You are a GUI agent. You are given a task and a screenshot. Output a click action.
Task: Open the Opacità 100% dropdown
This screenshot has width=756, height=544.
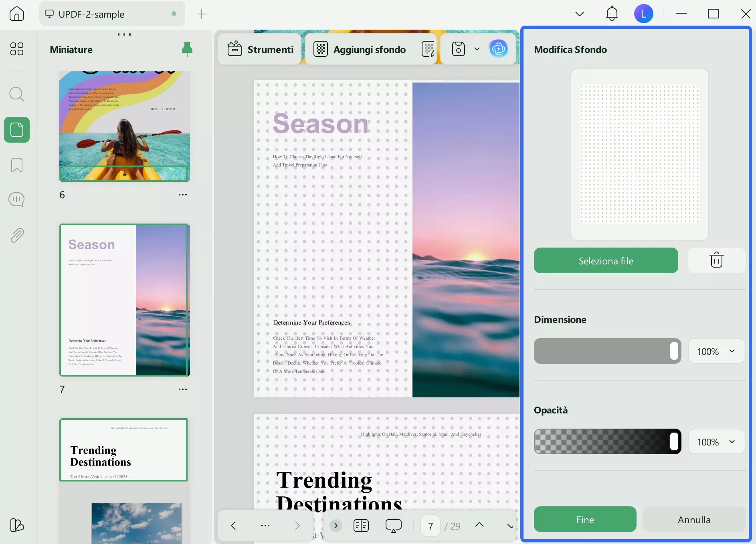716,442
